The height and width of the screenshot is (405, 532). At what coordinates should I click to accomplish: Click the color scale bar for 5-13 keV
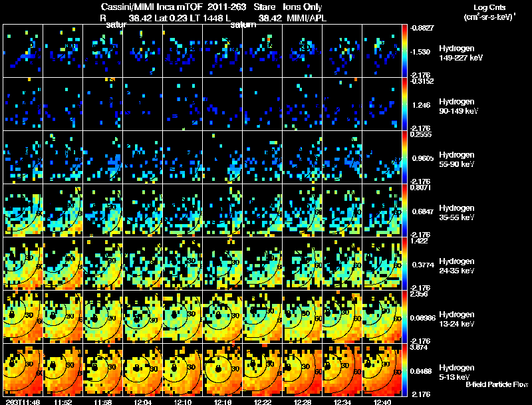[404, 370]
